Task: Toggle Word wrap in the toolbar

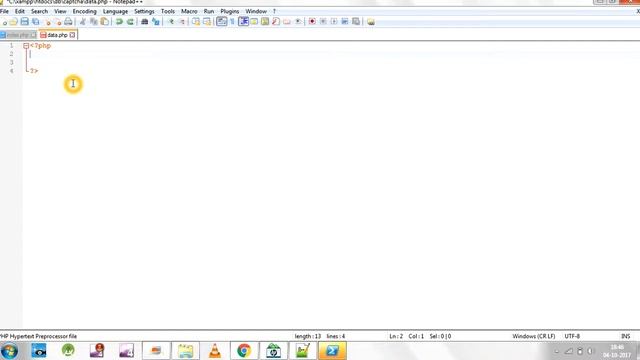Action: (x=222, y=22)
